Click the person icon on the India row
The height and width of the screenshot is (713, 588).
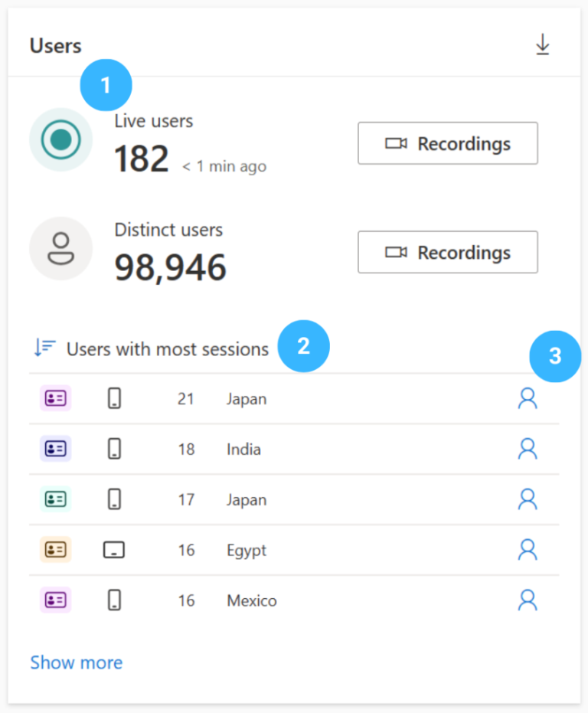click(528, 449)
